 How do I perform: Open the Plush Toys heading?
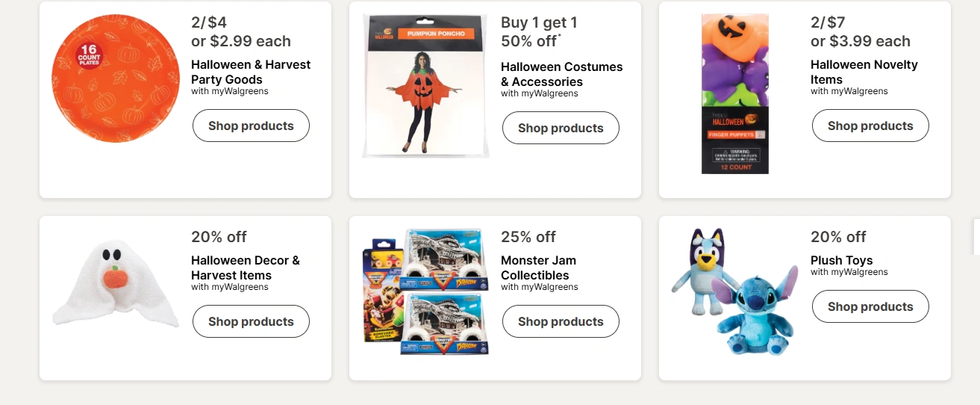[x=841, y=260]
